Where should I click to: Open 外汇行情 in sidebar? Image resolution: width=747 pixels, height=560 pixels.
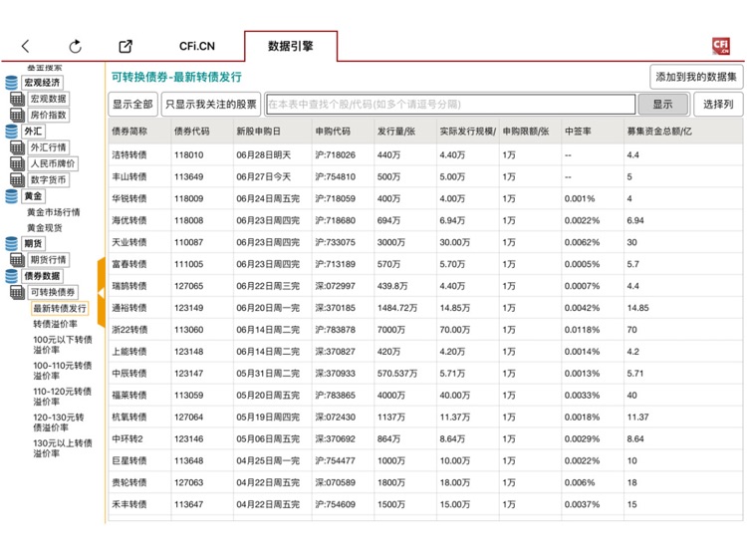click(x=49, y=147)
